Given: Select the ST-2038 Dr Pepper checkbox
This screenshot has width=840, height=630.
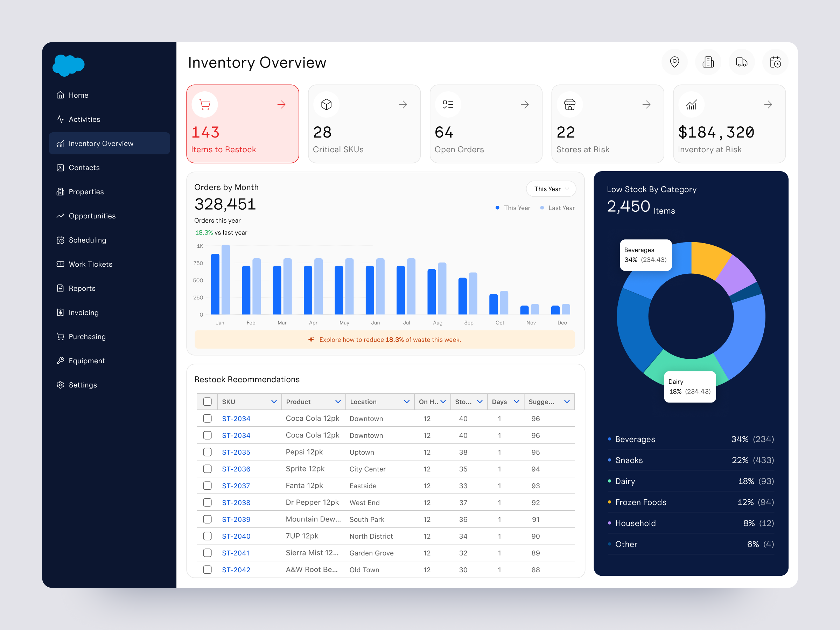Looking at the screenshot, I should 207,502.
